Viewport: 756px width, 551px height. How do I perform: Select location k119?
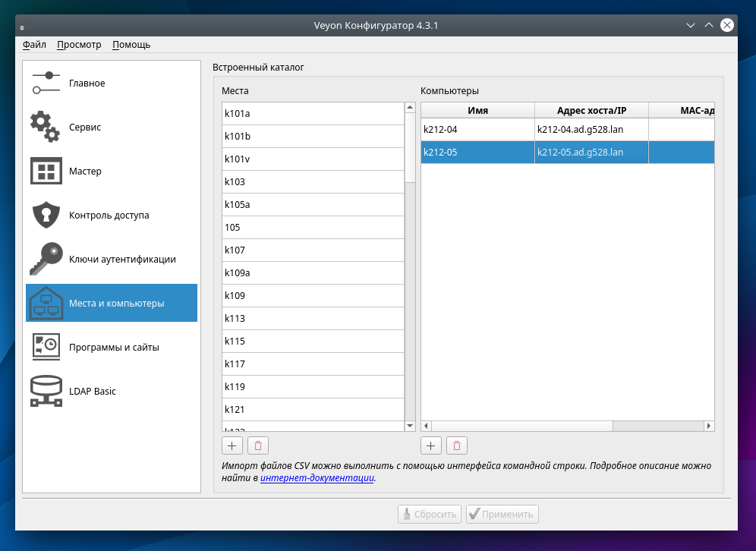point(313,386)
